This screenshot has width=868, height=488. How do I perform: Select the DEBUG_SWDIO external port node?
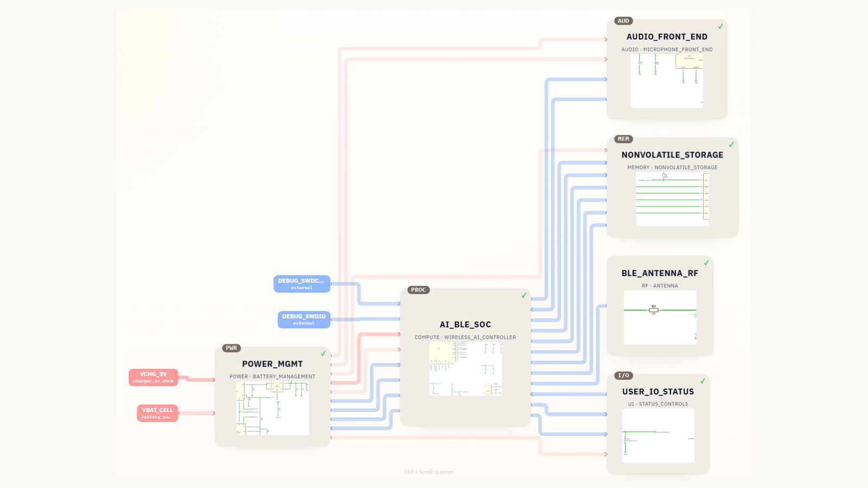[304, 319]
